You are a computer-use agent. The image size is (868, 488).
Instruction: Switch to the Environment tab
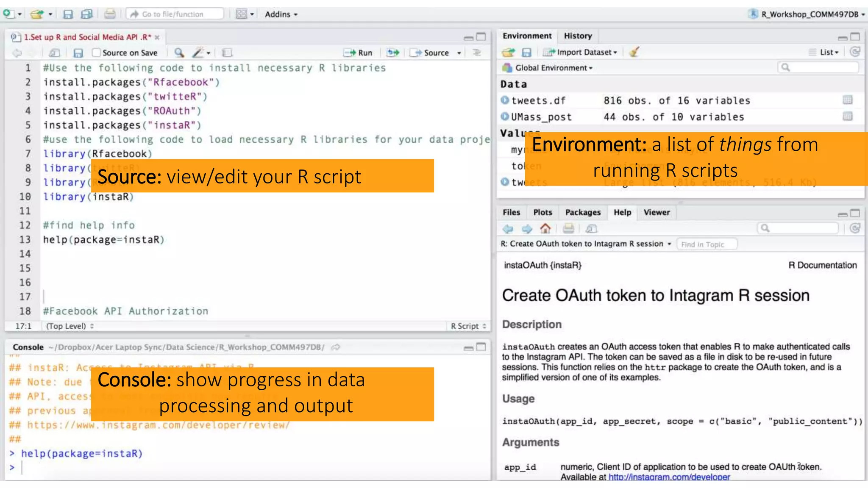coord(527,36)
